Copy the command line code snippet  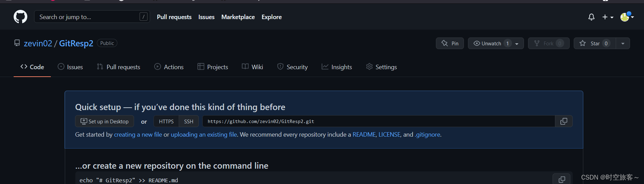561,179
